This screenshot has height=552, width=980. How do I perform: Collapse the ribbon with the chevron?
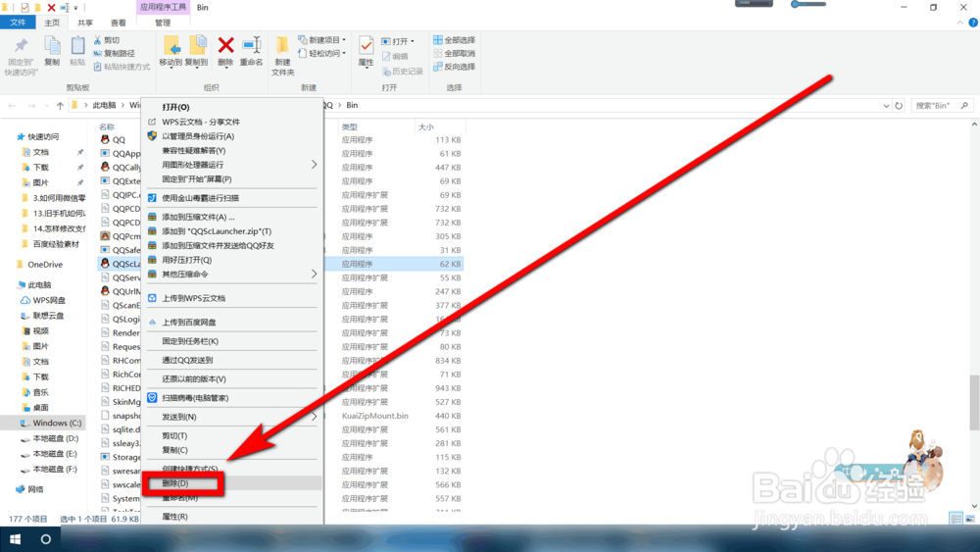pyautogui.click(x=960, y=23)
